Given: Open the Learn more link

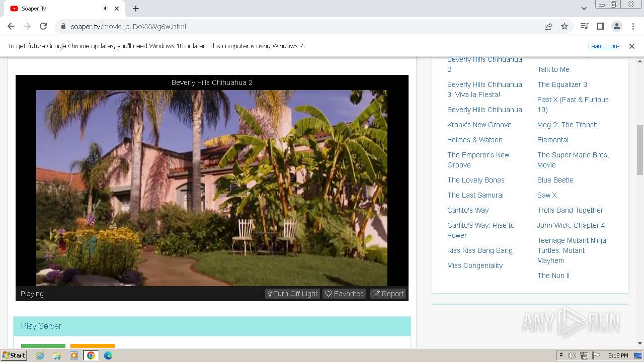Looking at the screenshot, I should (604, 46).
